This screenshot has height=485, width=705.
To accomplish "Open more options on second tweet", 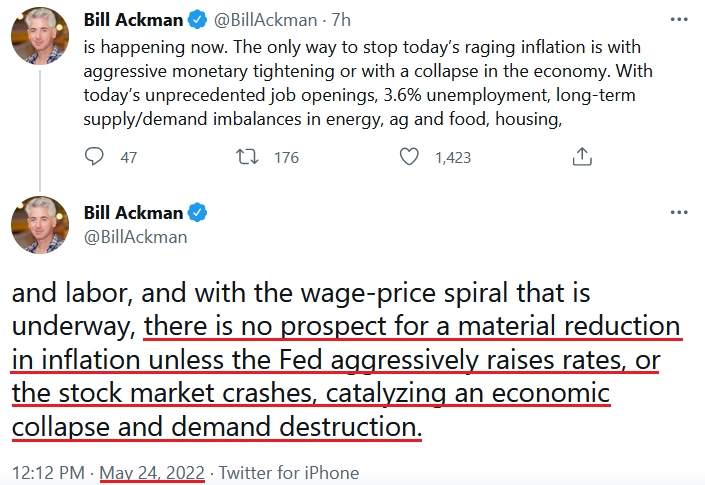I will [679, 212].
